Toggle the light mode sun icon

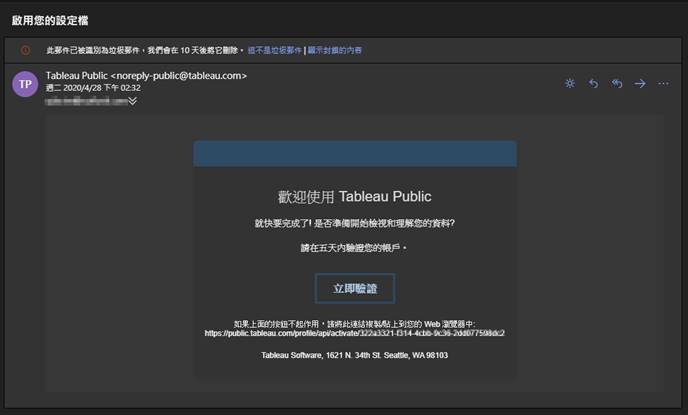coord(570,83)
